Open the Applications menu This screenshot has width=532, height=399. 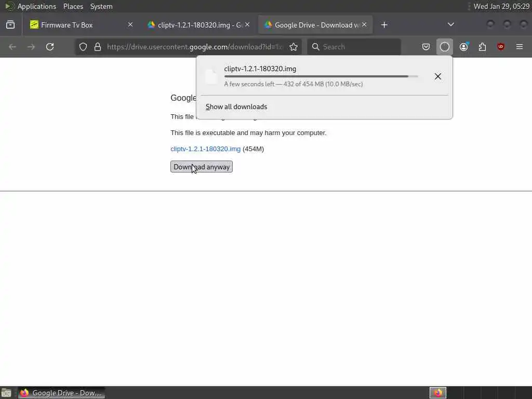pos(37,6)
